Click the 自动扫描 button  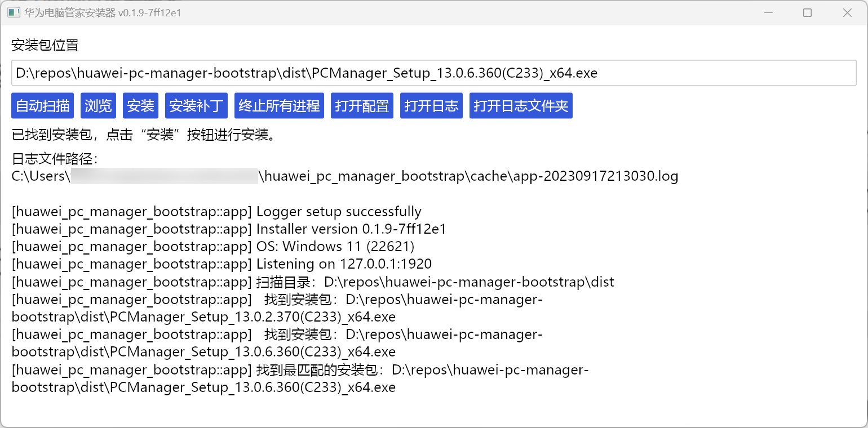tap(42, 106)
